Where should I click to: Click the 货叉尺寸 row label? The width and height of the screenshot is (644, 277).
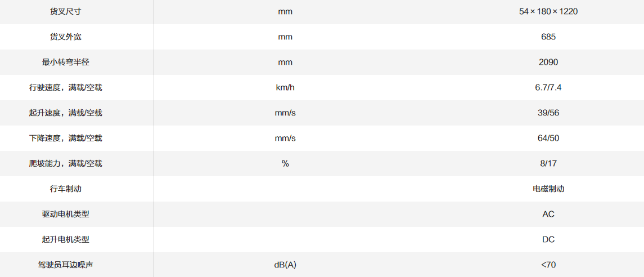65,11
